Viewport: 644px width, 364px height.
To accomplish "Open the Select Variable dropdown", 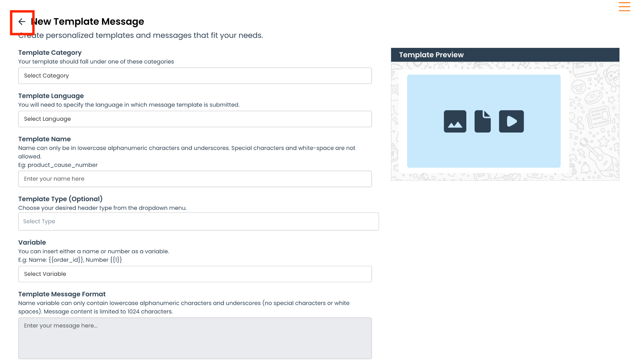I will click(x=195, y=274).
